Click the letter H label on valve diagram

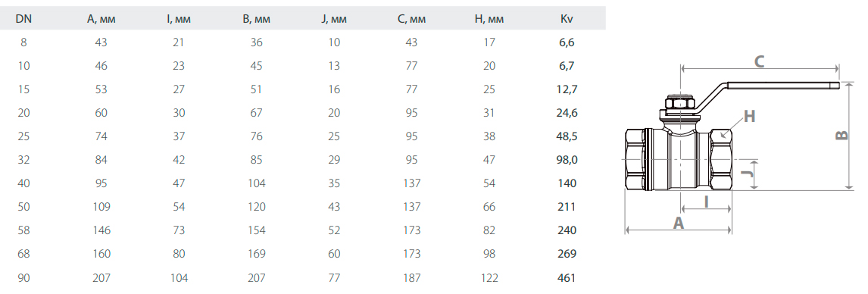749,116
